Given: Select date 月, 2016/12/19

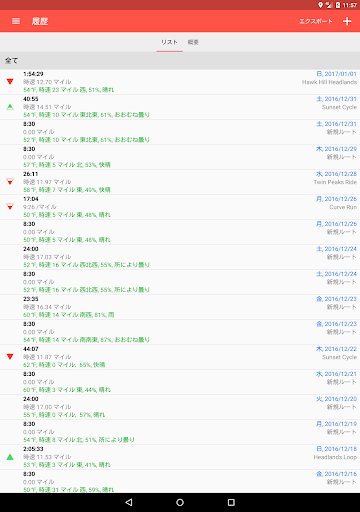Looking at the screenshot, I should [x=336, y=424].
